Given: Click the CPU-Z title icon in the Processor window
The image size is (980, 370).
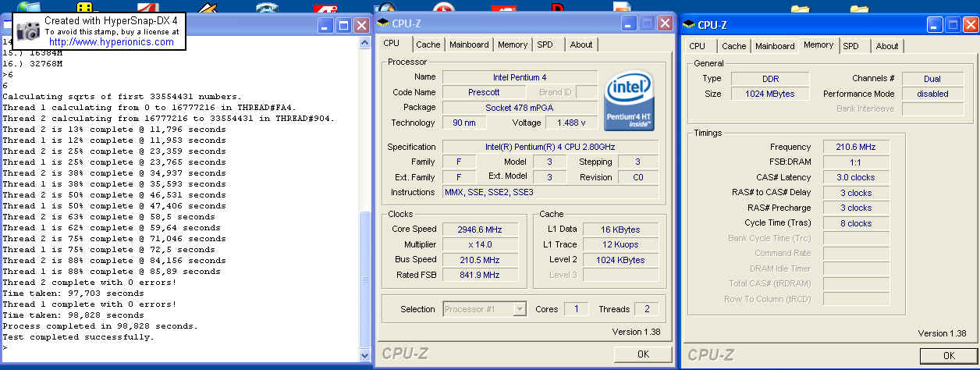Looking at the screenshot, I should (x=382, y=23).
